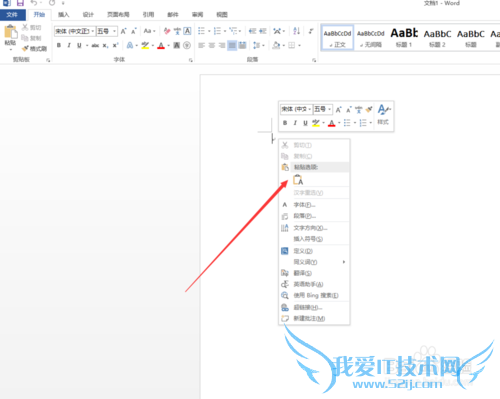Click the ribbon text highlight color button
Image resolution: width=500 pixels, height=399 pixels.
click(x=145, y=45)
